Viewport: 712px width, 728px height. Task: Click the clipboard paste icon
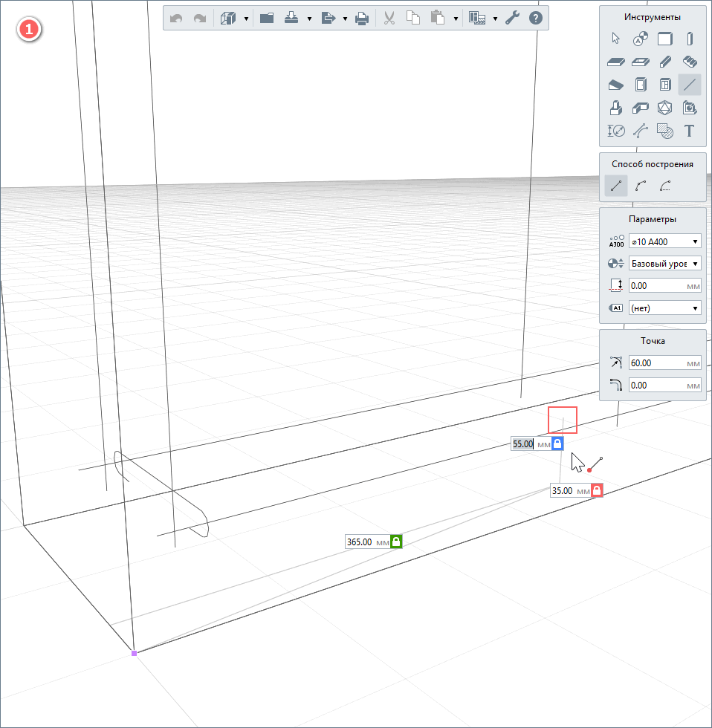438,18
